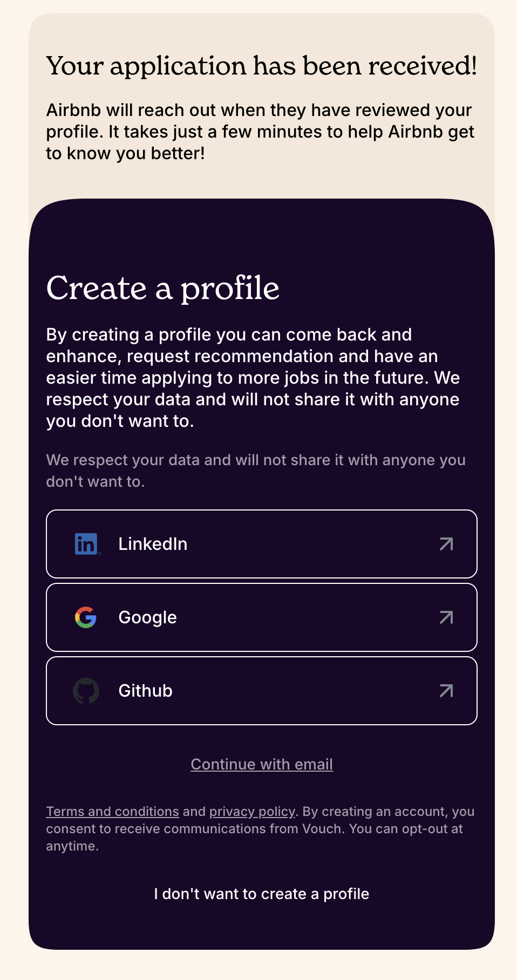Choose the Google sign-up option label
This screenshot has width=517, height=980.
147,617
